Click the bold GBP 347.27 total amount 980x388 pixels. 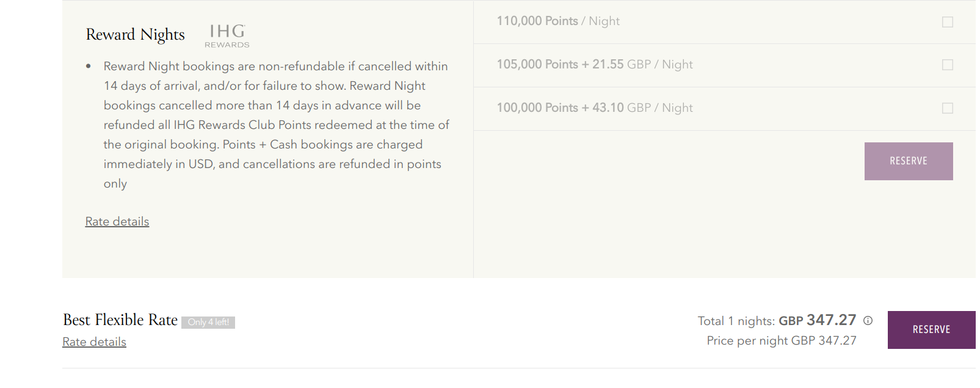pos(818,320)
